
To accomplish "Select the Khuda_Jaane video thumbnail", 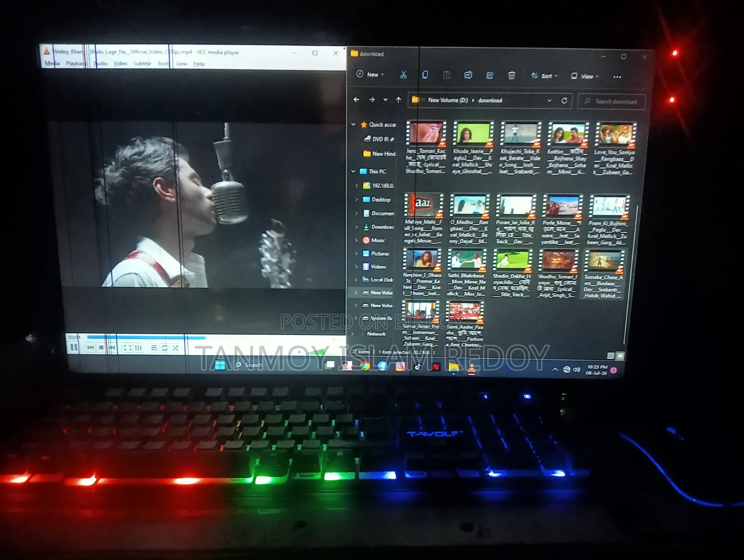I will (x=473, y=134).
